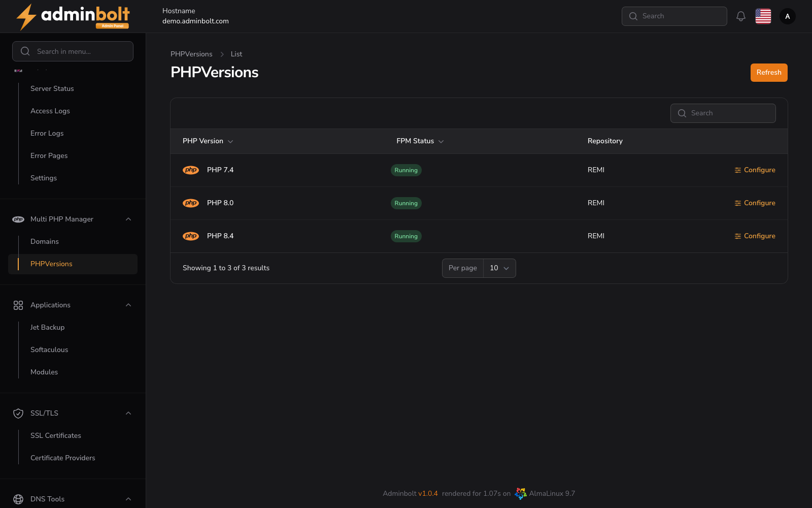Open Error Logs menu item
The height and width of the screenshot is (508, 812).
click(x=47, y=134)
